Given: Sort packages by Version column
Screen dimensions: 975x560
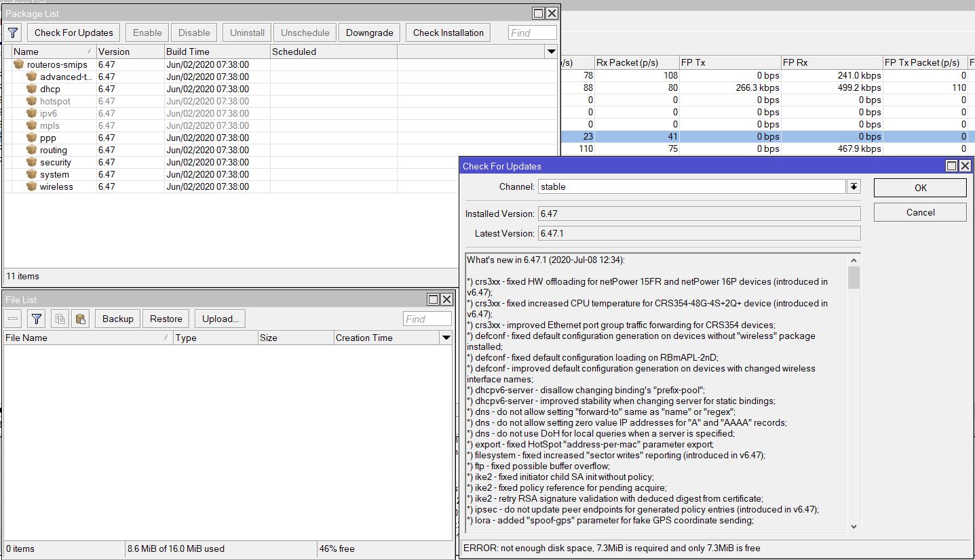Looking at the screenshot, I should (130, 52).
